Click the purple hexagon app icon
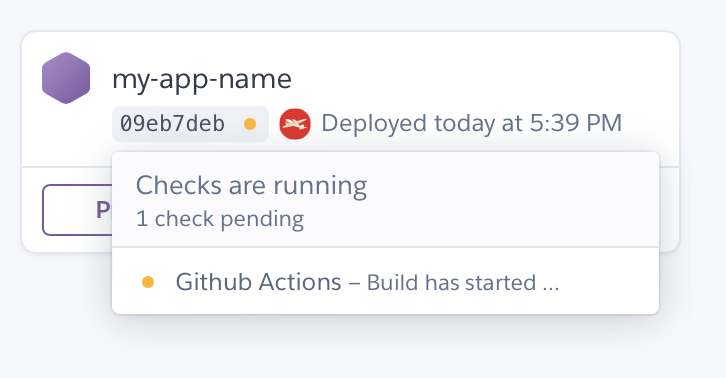 point(66,78)
